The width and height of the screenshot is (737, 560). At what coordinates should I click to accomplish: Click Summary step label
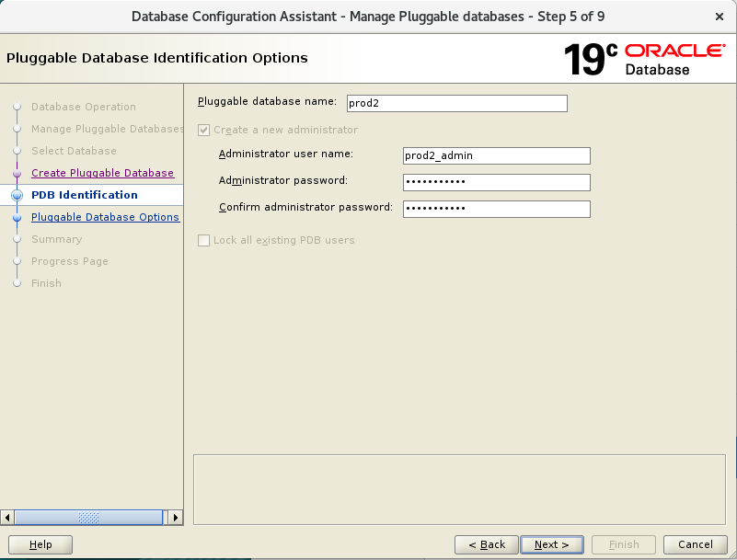click(x=57, y=239)
